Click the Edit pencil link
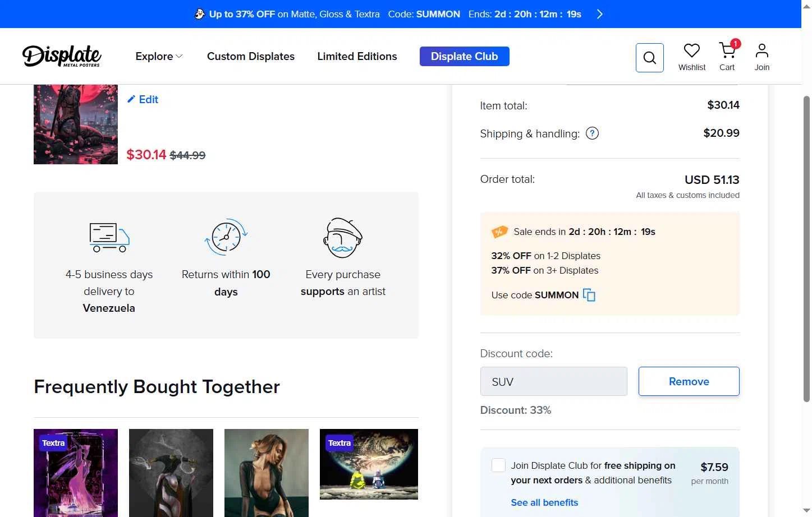 (x=143, y=99)
